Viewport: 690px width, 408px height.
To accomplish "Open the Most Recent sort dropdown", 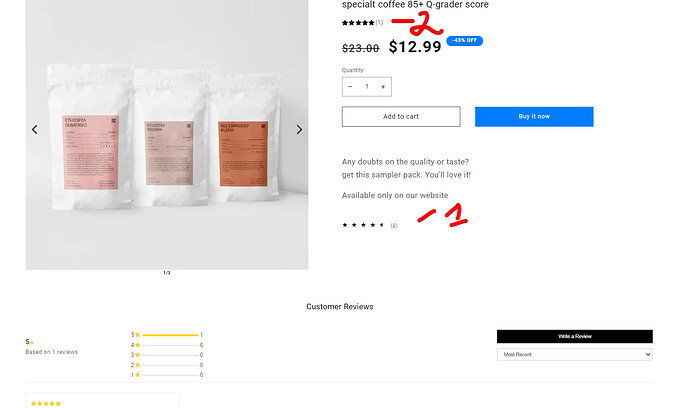I will 575,354.
